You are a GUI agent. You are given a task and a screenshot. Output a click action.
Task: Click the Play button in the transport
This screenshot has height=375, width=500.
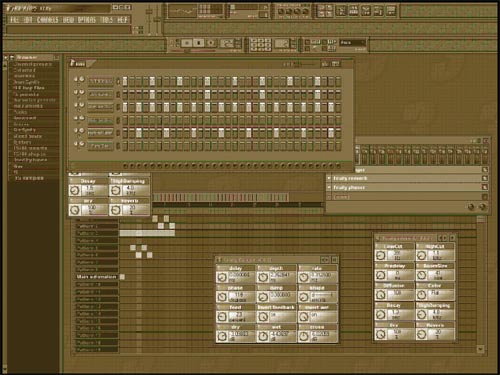point(187,43)
